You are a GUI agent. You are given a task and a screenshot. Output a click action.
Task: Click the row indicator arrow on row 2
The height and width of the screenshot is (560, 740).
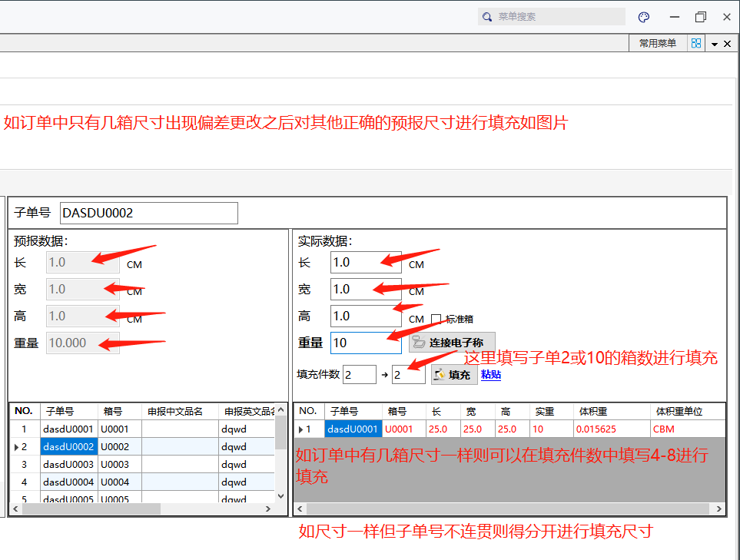click(16, 447)
